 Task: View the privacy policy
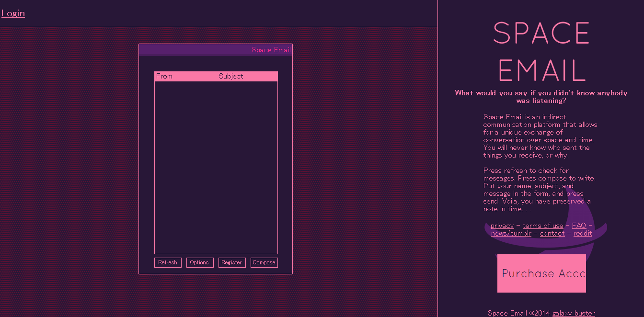tap(502, 226)
